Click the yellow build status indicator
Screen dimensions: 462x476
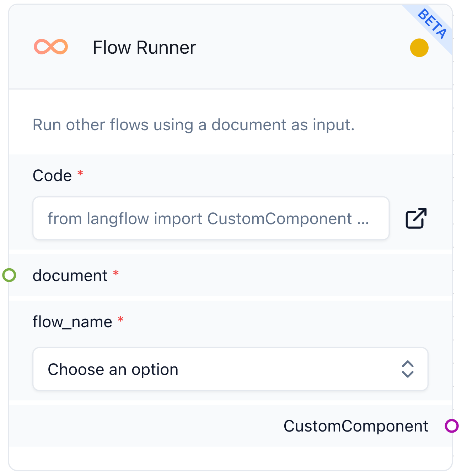(419, 48)
